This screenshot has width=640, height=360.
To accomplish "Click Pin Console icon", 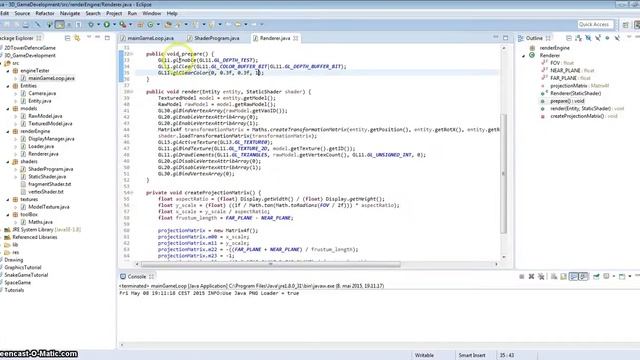I will pyautogui.click(x=596, y=277).
